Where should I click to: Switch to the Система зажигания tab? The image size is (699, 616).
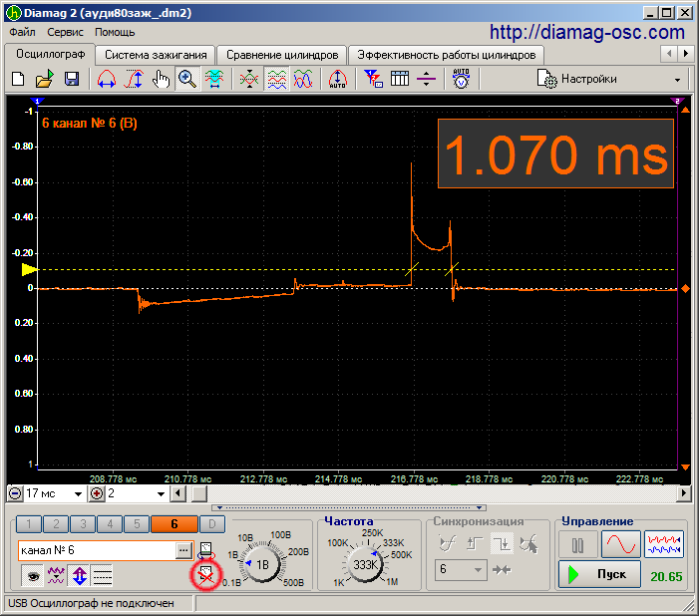coord(156,55)
